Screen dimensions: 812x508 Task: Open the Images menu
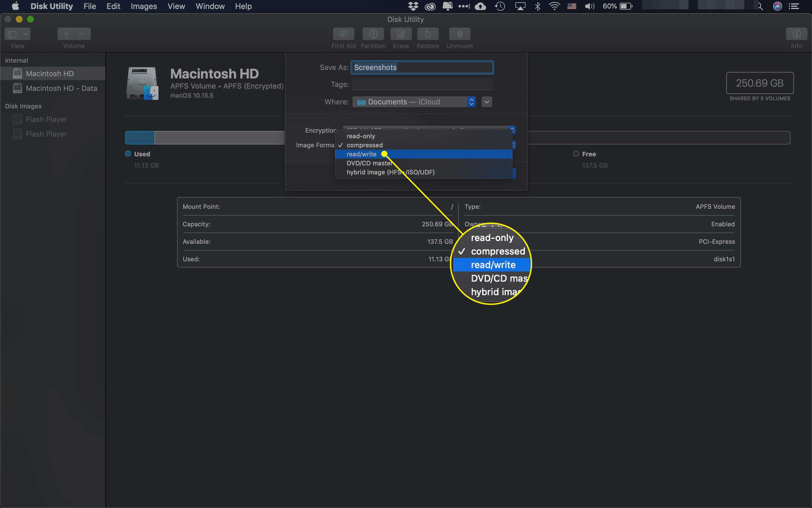[144, 6]
